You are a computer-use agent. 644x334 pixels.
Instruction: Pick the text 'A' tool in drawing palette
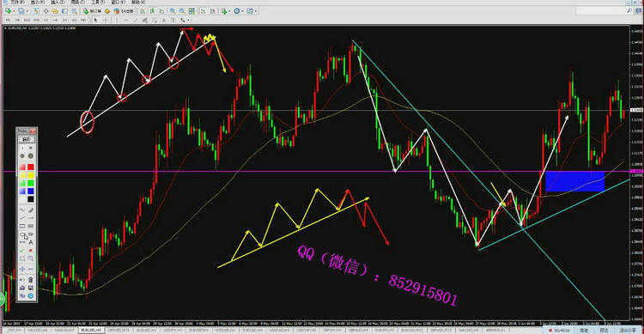pos(31,242)
